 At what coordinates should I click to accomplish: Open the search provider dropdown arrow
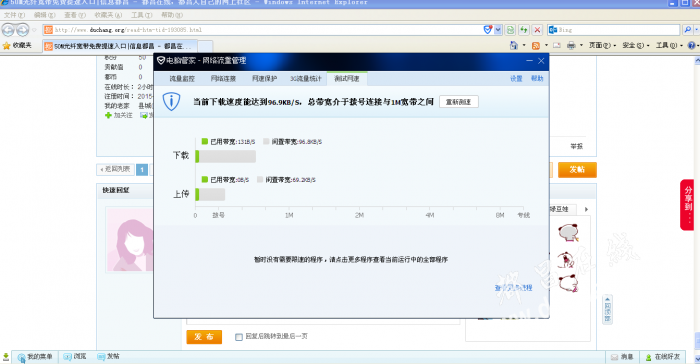point(696,30)
